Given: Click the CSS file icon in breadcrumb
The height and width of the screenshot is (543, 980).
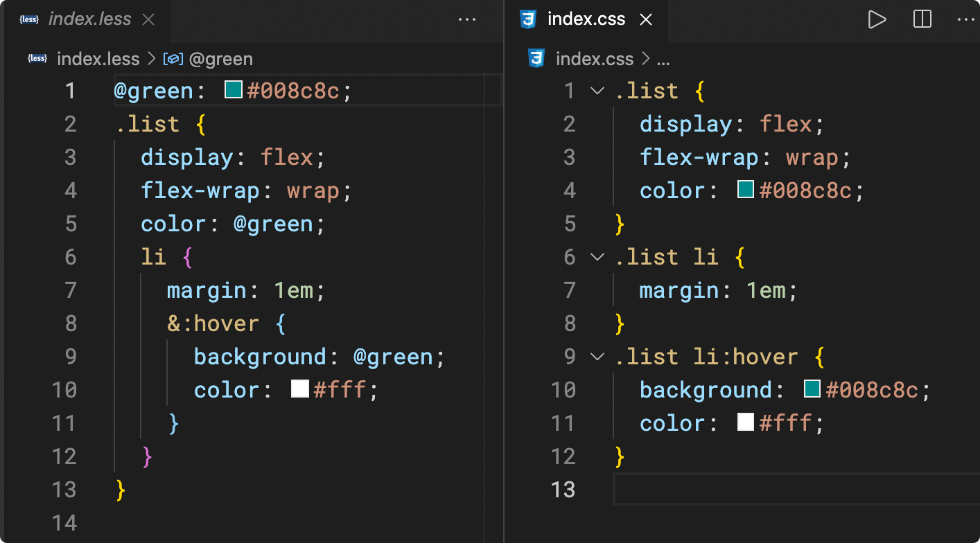Looking at the screenshot, I should click(x=536, y=59).
